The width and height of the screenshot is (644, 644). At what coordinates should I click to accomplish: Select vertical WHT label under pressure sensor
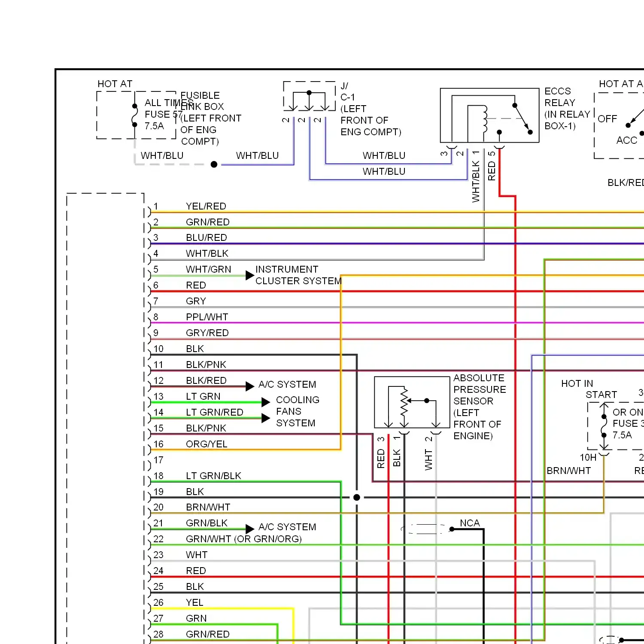428,459
